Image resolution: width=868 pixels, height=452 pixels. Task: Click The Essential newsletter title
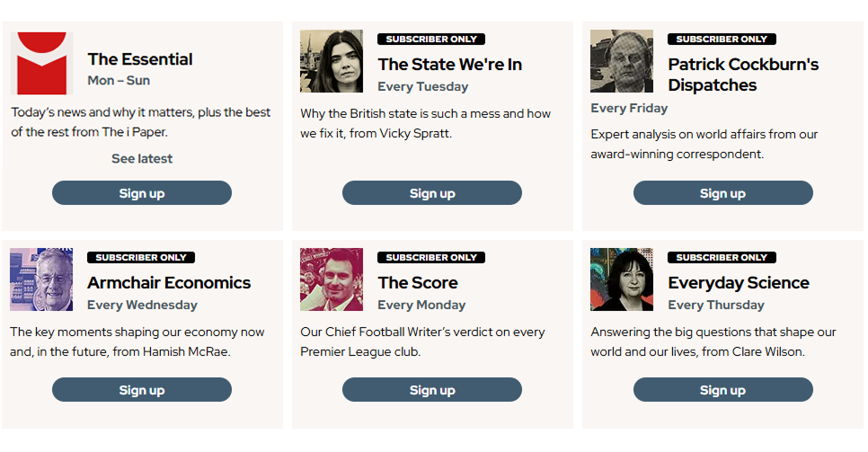pyautogui.click(x=140, y=59)
